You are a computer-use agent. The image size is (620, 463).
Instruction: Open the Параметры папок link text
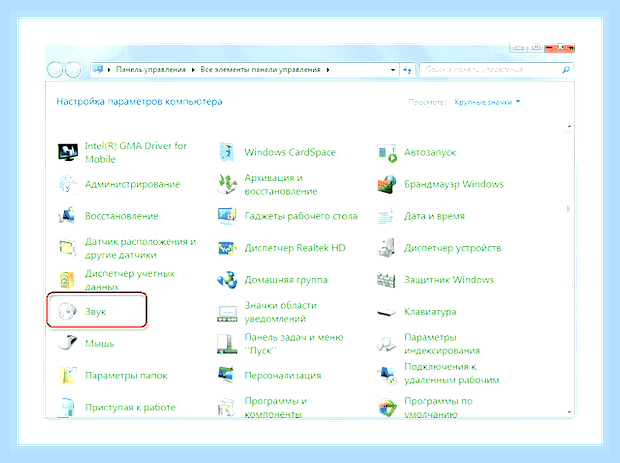[x=126, y=375]
